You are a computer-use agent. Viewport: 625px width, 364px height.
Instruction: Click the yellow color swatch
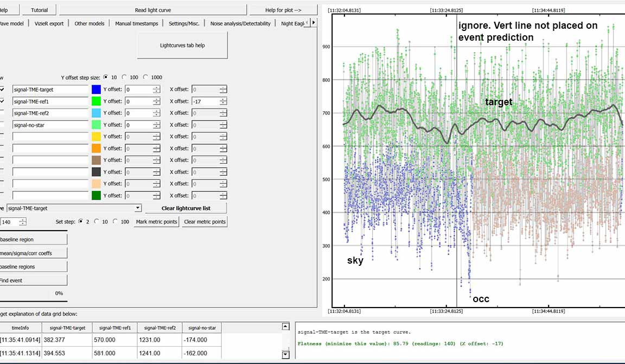(96, 136)
